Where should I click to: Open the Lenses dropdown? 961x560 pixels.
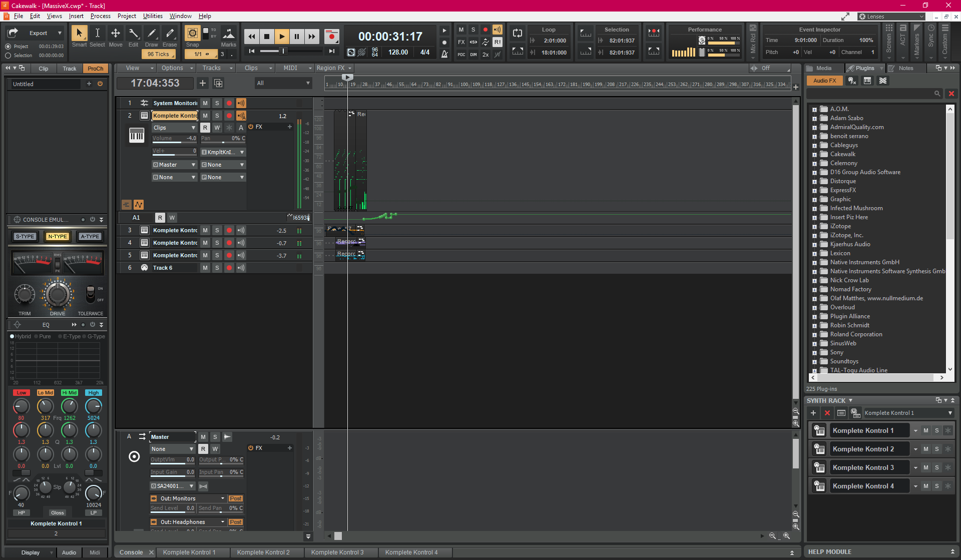click(891, 17)
